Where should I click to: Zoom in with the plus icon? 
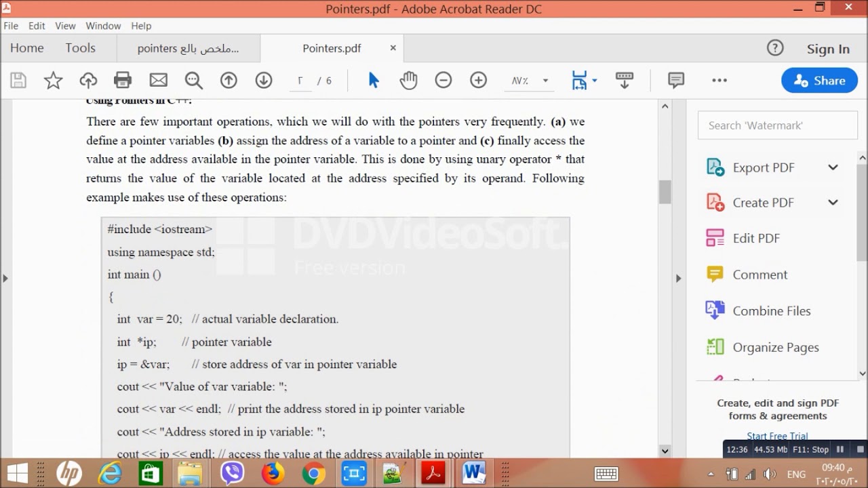click(x=479, y=81)
